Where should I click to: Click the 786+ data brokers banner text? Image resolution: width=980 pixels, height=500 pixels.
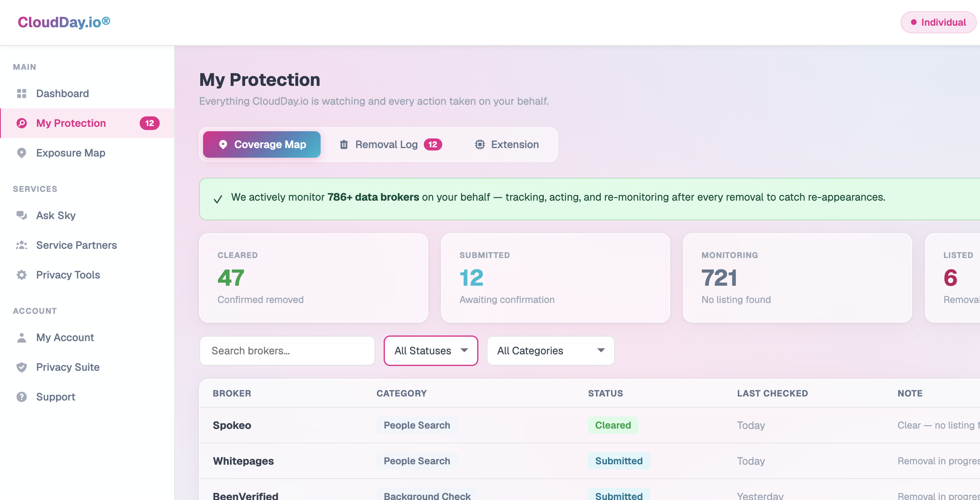point(373,197)
